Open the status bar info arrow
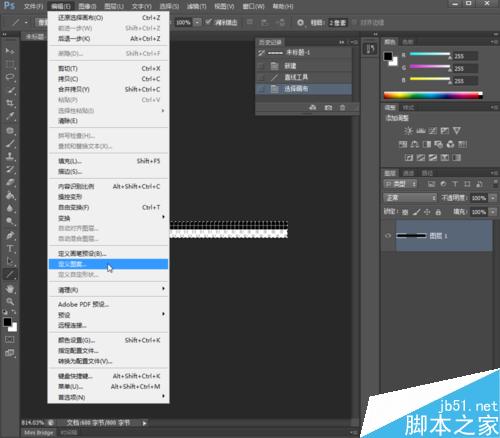Image resolution: width=500 pixels, height=438 pixels. pyautogui.click(x=145, y=423)
